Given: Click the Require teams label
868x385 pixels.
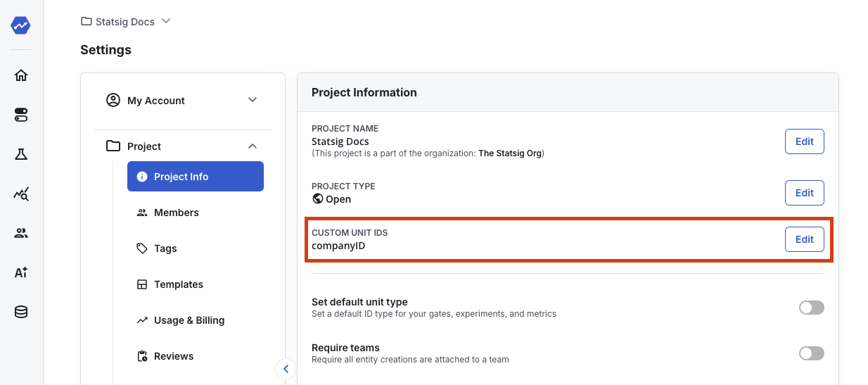Looking at the screenshot, I should point(345,348).
